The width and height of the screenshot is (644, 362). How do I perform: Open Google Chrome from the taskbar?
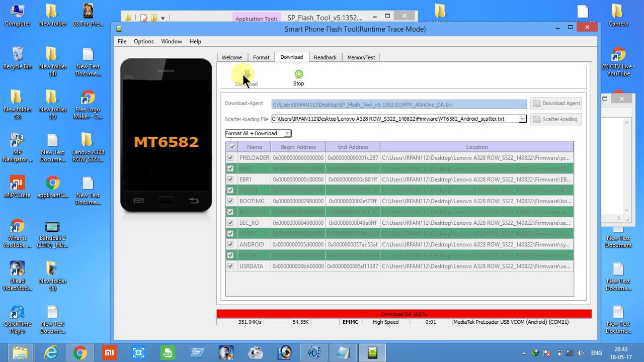80,353
